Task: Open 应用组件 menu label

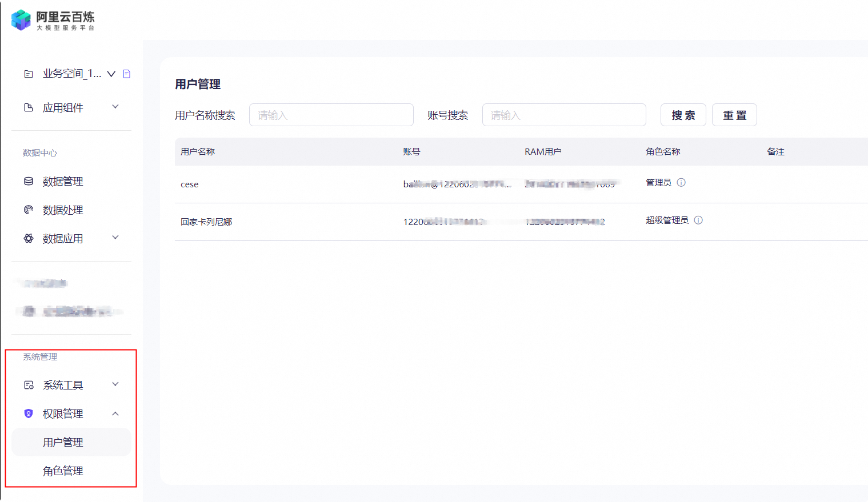Action: point(63,107)
